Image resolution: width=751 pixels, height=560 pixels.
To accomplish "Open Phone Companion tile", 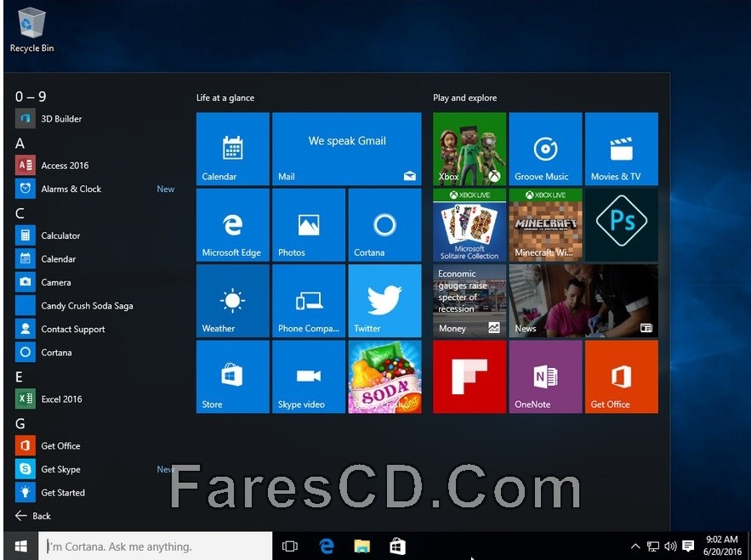I will point(309,301).
